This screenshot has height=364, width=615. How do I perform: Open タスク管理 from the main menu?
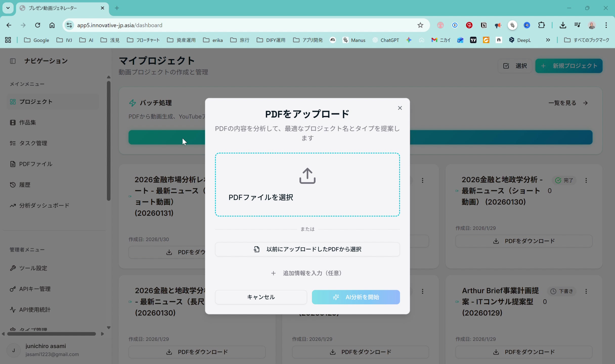(x=33, y=143)
